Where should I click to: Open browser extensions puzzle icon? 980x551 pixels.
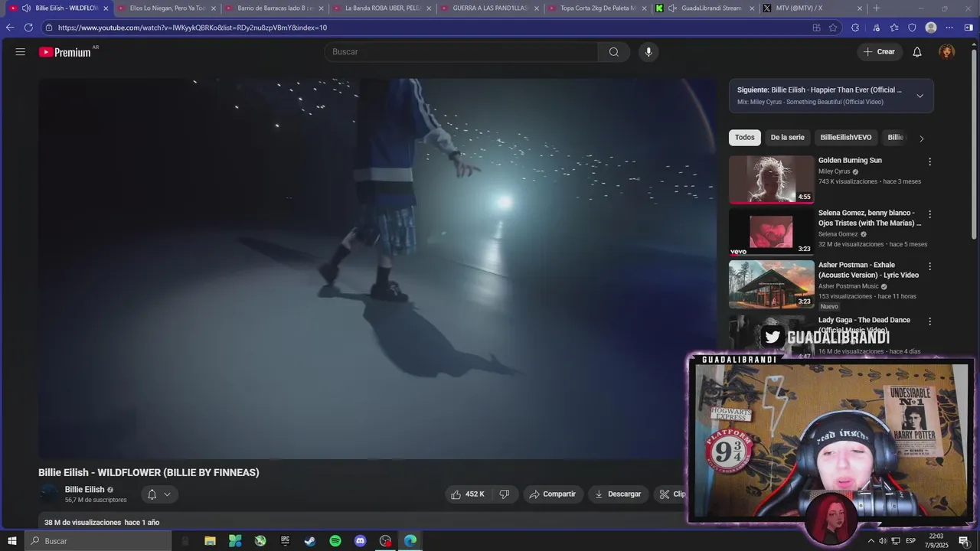pos(855,28)
